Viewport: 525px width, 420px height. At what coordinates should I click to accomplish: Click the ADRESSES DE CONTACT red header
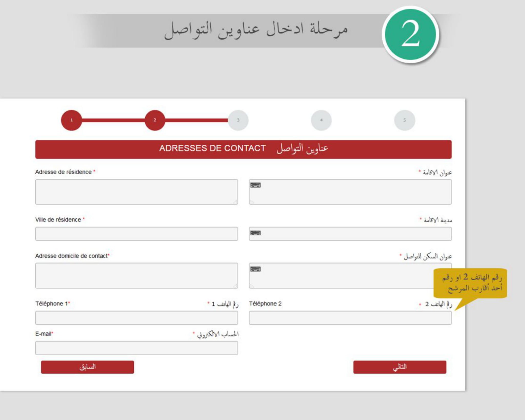click(244, 149)
